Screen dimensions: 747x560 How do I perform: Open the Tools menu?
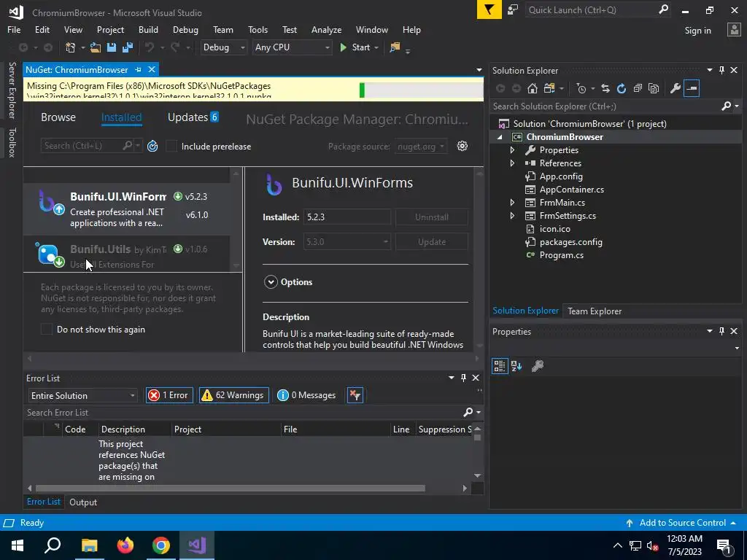[258, 29]
